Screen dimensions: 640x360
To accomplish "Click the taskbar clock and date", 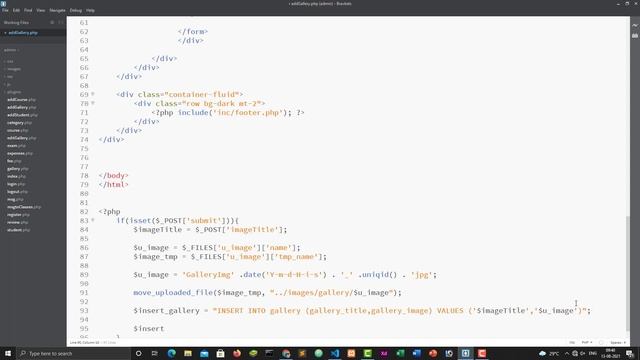I will point(611,353).
